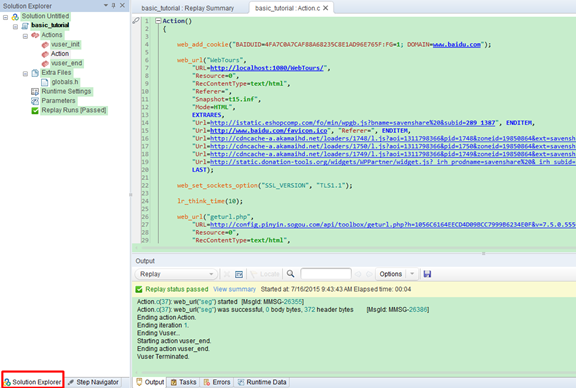
Task: Click the lr_think_time(10) statement
Action: [210, 201]
